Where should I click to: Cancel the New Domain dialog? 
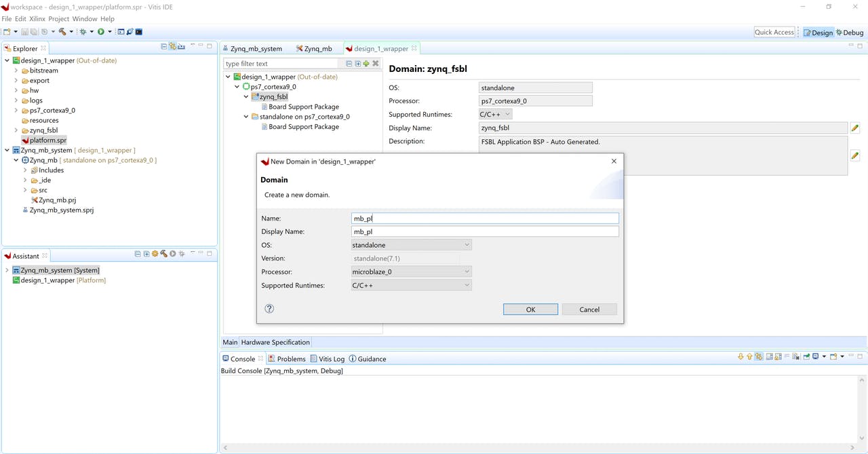pyautogui.click(x=589, y=309)
